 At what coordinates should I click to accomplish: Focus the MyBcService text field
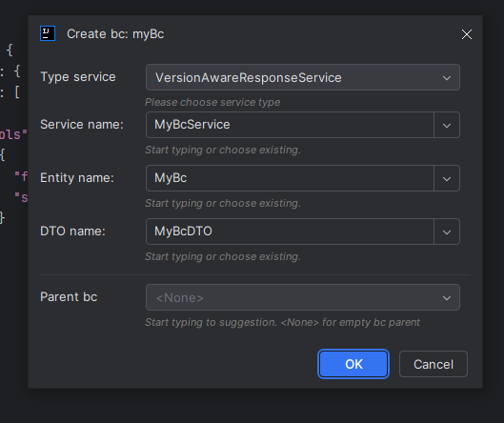[x=290, y=125]
